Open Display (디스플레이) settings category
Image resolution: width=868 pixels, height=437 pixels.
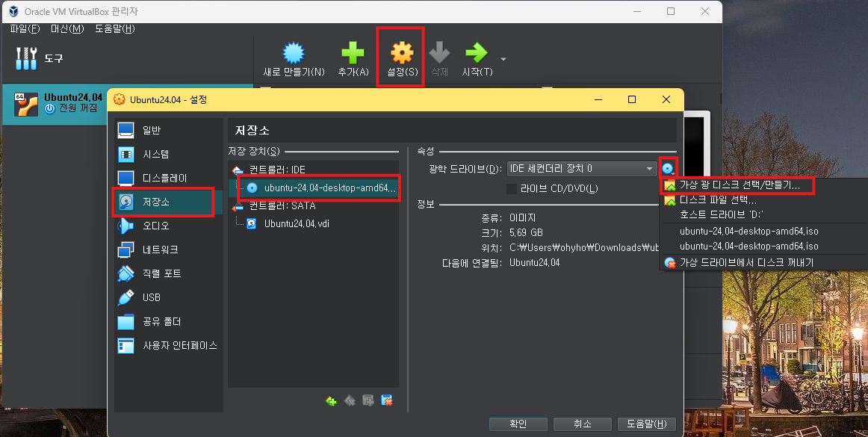(x=168, y=178)
